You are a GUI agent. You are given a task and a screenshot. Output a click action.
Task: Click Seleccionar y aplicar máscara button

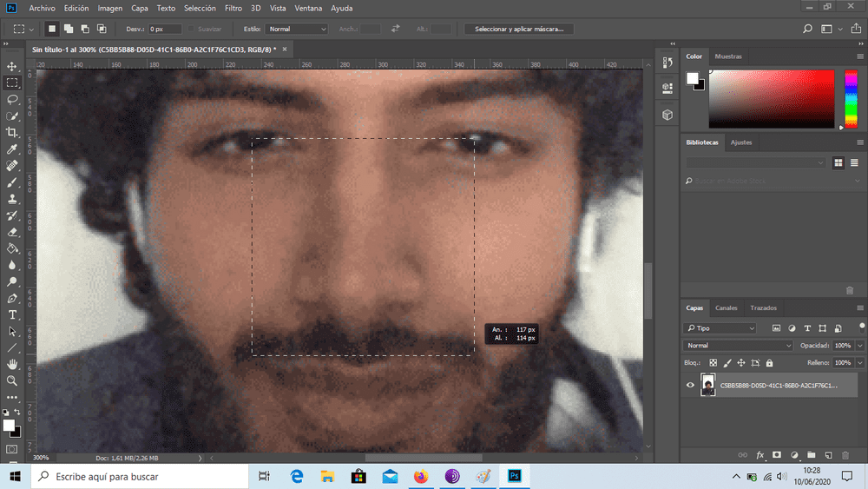tap(519, 29)
